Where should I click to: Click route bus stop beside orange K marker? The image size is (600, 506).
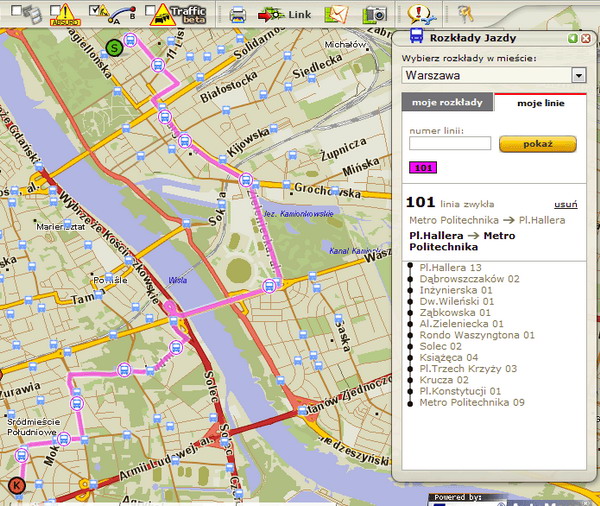[x=21, y=455]
